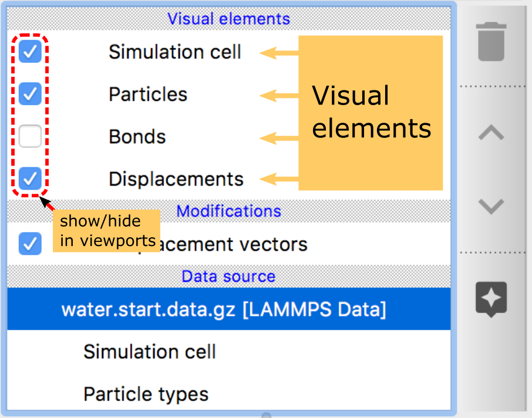Move item up with the up arrow
Image resolution: width=532 pixels, height=418 pixels.
pos(491,133)
